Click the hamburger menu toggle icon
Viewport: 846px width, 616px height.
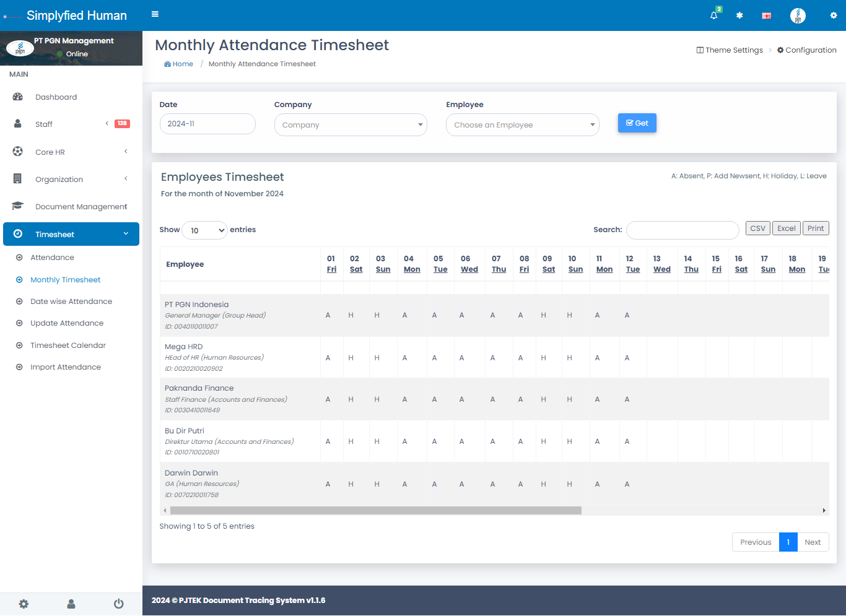[x=155, y=14]
